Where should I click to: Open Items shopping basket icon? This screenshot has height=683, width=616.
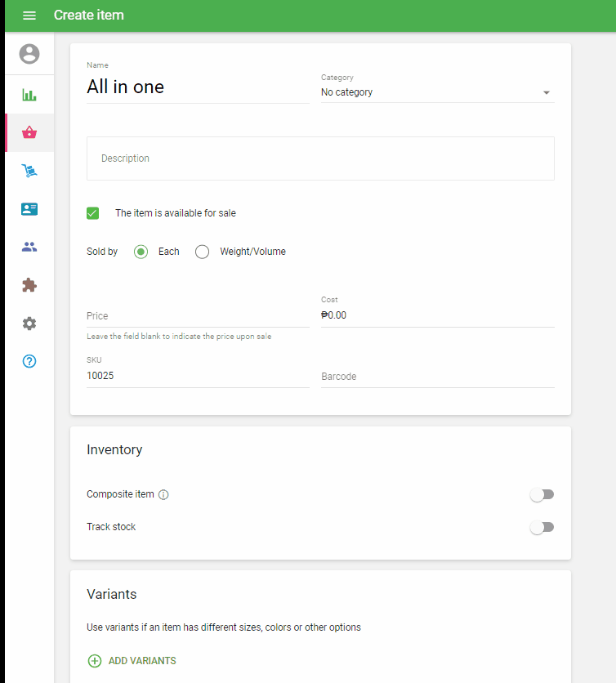[29, 133]
